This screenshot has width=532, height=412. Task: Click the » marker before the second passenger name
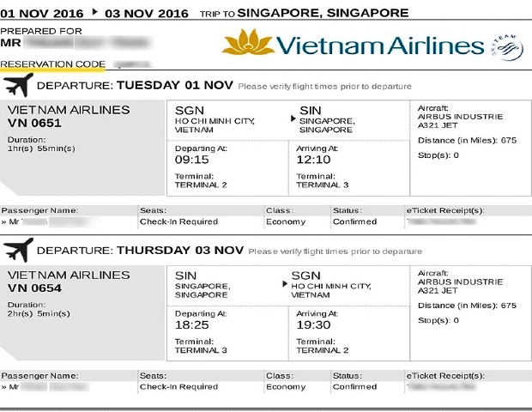coord(5,387)
